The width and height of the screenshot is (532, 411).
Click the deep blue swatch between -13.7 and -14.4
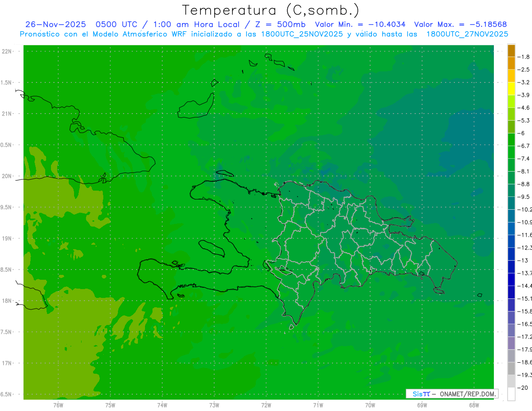coord(511,279)
